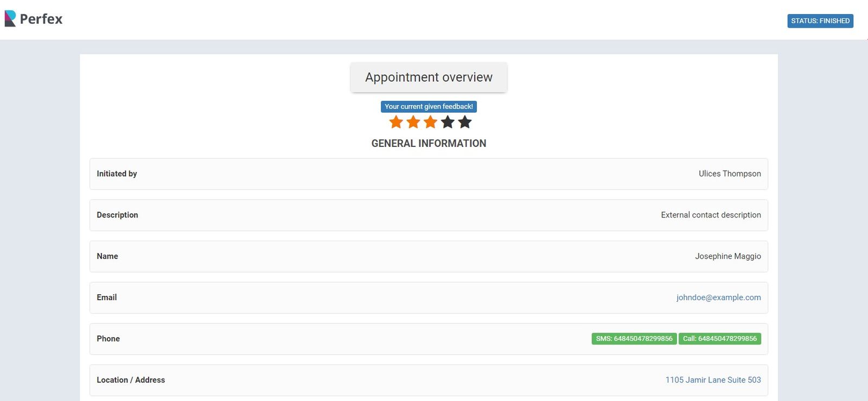Click the External contact description text
This screenshot has width=868, height=401.
click(x=711, y=215)
